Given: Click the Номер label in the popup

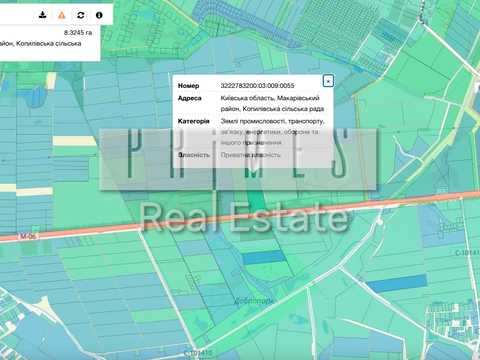Looking at the screenshot, I should coord(188,86).
